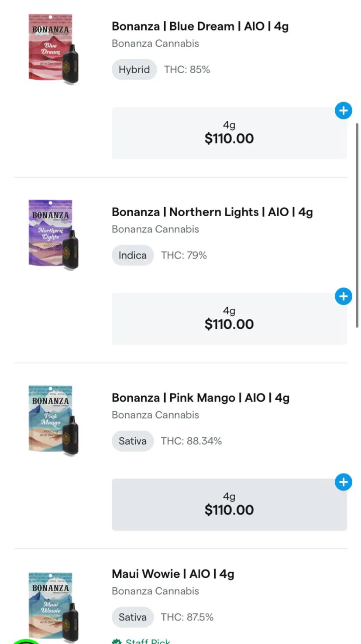Add Pink Mango AIO to cart

pos(343,482)
